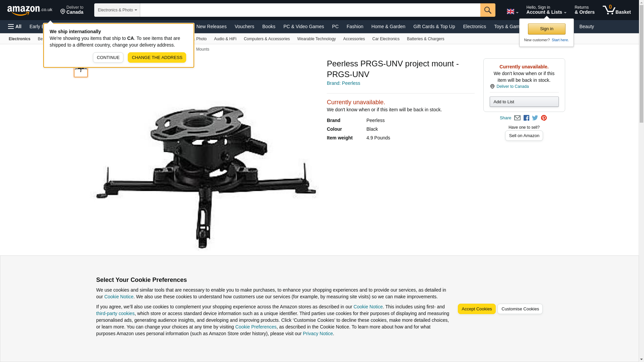Screen dimensions: 644x362
Task: Click the Customise Cookies button
Action: click(520, 309)
